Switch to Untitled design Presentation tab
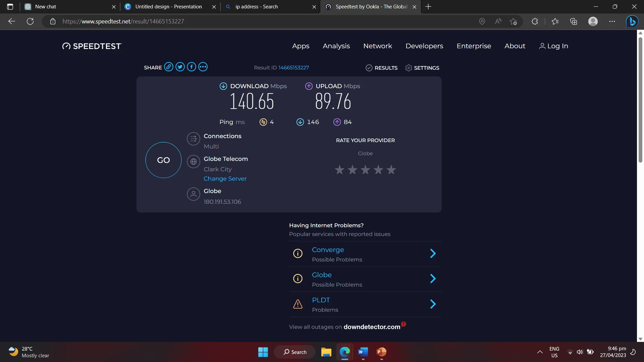The width and height of the screenshot is (644, 362). pyautogui.click(x=170, y=7)
